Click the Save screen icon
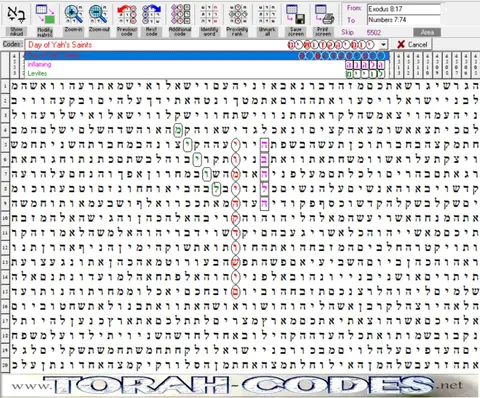 [x=296, y=14]
